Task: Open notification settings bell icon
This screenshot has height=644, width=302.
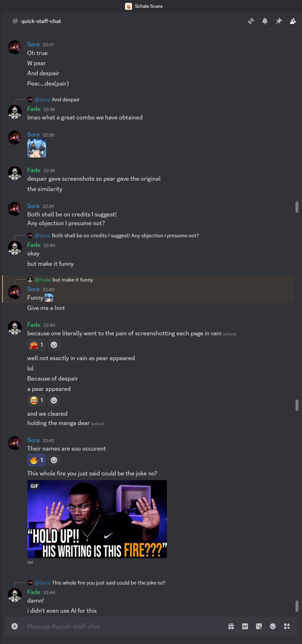Action: coord(265,21)
